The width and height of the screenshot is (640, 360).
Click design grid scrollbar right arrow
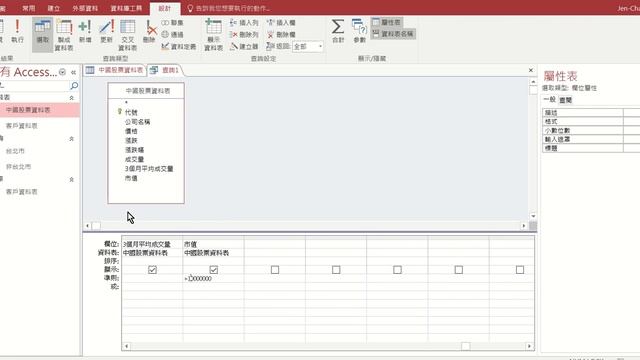pos(529,346)
